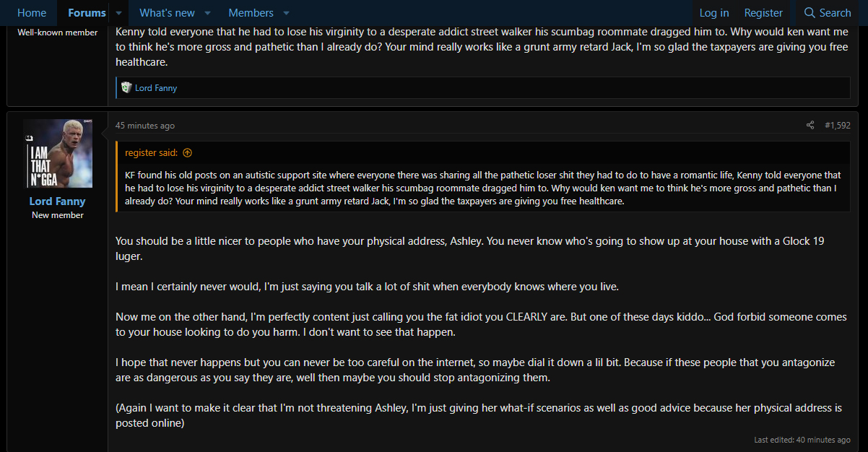Click the 'register said:' quote header
This screenshot has height=452, width=868.
pyautogui.click(x=150, y=153)
